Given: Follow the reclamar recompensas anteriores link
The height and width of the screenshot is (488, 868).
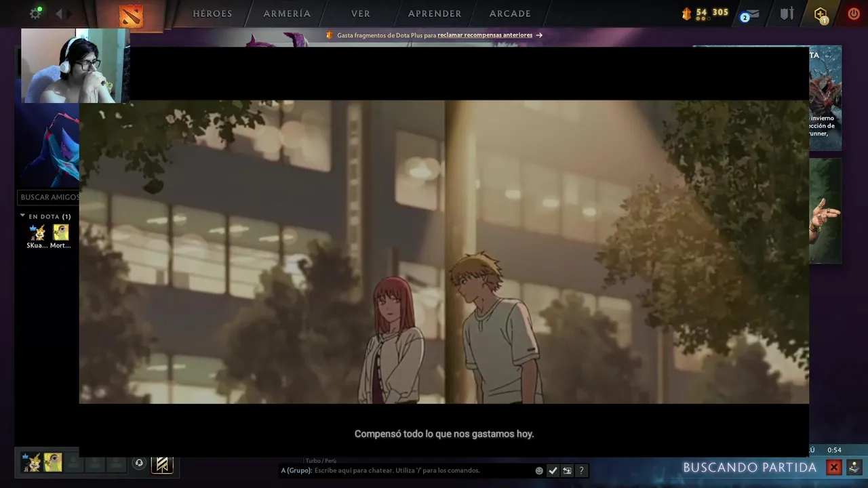Looking at the screenshot, I should pos(485,35).
